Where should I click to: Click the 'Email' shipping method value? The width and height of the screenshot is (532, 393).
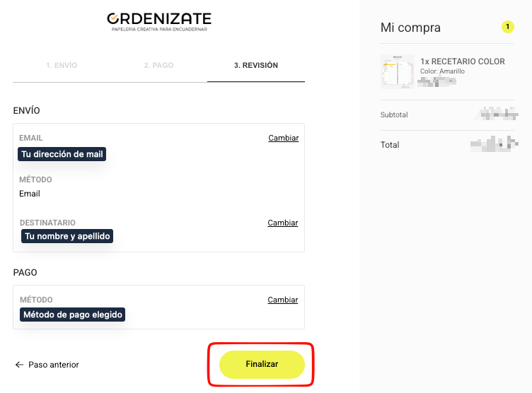[30, 194]
